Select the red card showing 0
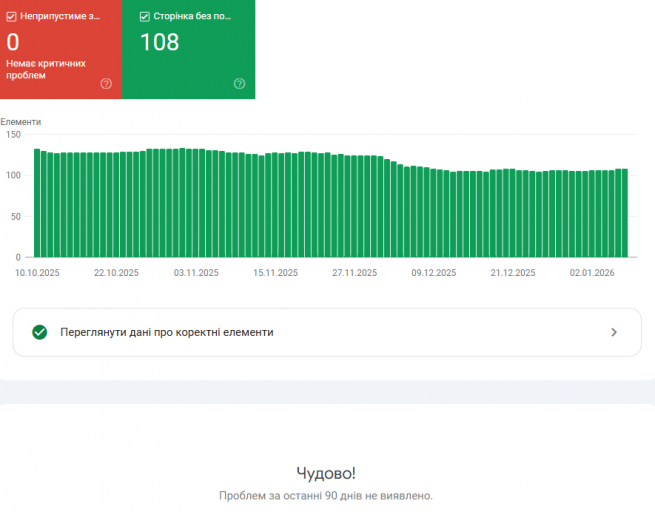The width and height of the screenshot is (655, 512). click(x=61, y=49)
